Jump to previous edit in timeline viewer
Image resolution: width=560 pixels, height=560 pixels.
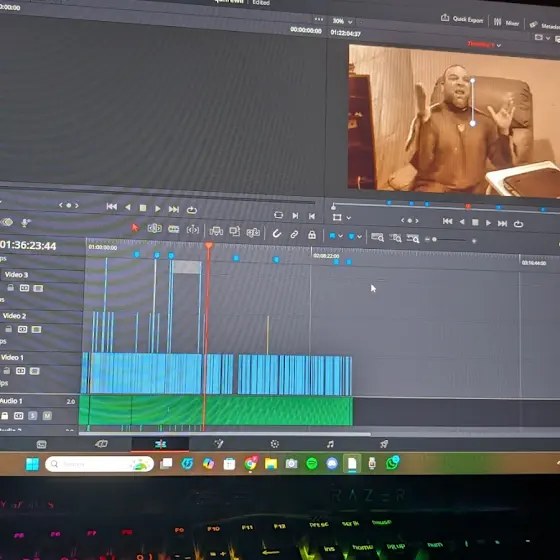coord(447,221)
